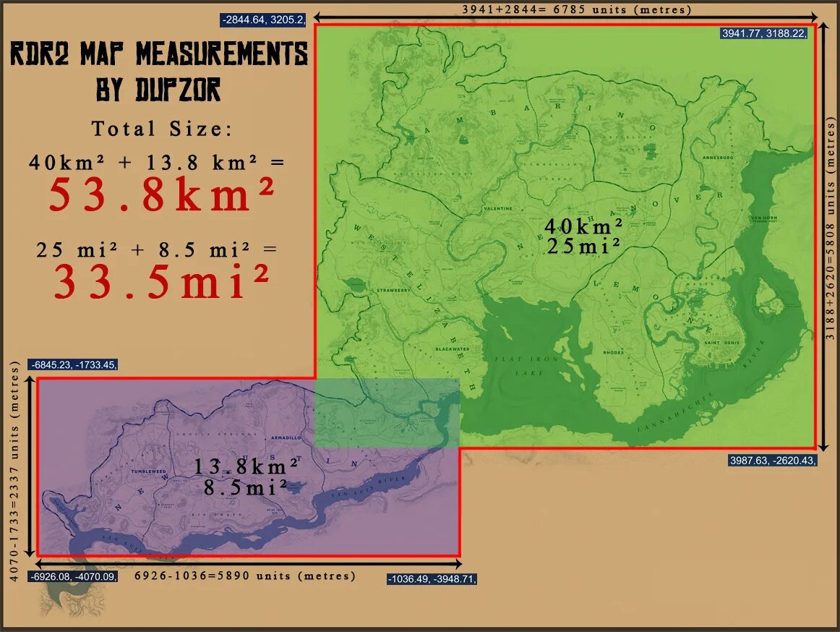Click '3188+2620=5808 units (metres)' vertical text
Screen dimensions: 840x632
point(830,229)
